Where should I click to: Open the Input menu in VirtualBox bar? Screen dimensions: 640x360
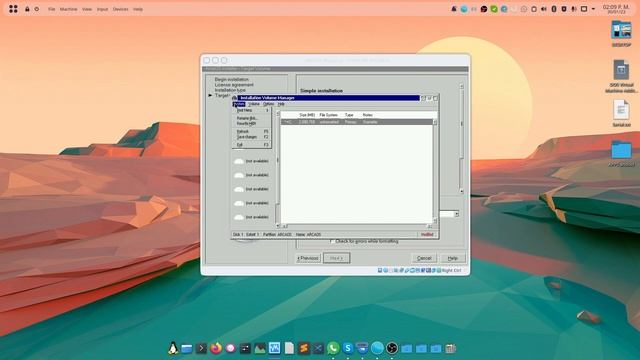102,9
